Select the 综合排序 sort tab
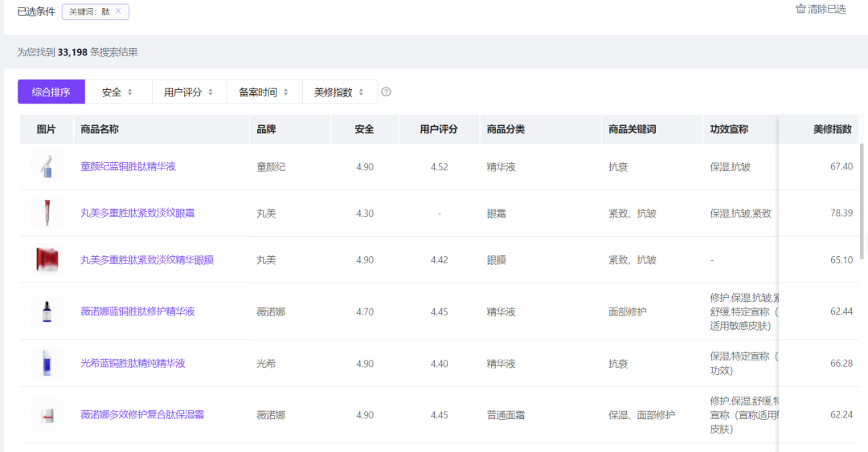This screenshot has width=868, height=452. (x=51, y=92)
